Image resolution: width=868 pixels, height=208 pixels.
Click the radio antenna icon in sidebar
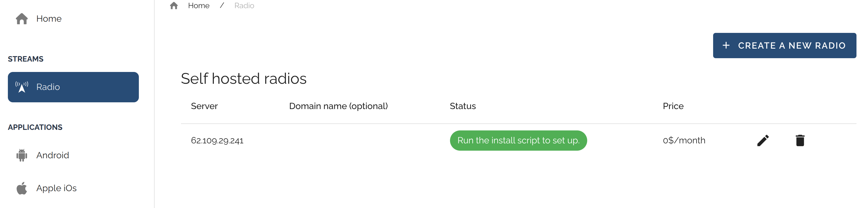pos(22,87)
